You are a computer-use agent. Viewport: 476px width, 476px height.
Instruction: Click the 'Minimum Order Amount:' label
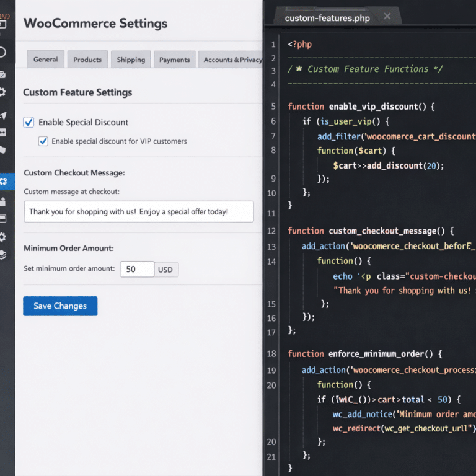pyautogui.click(x=69, y=249)
